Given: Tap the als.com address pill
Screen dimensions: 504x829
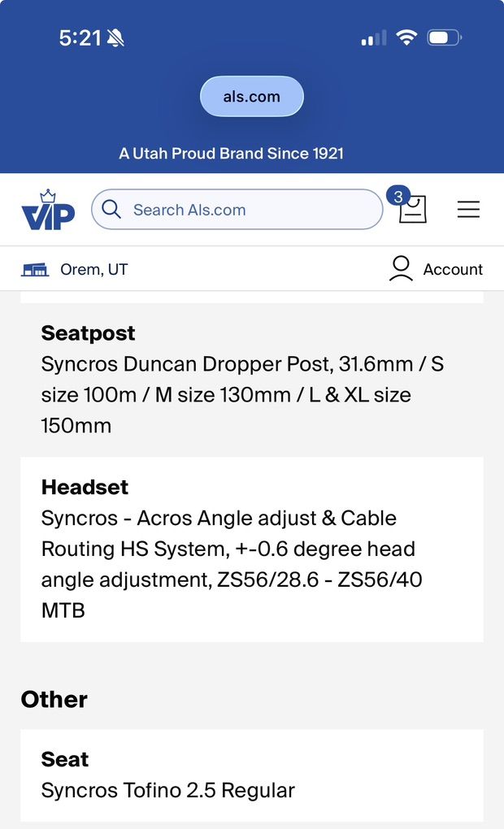Looking at the screenshot, I should pos(252,97).
